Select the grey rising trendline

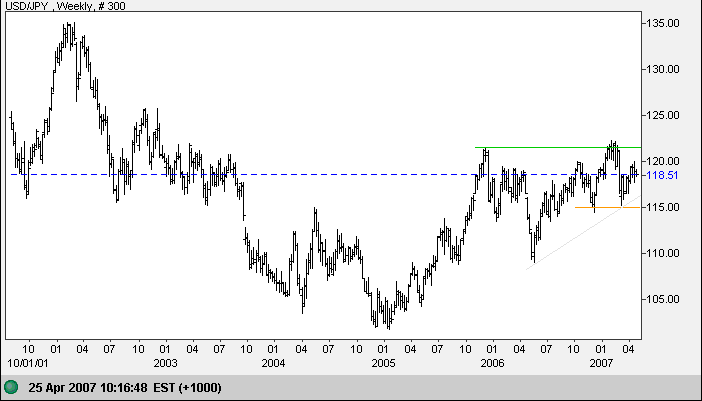[583, 233]
